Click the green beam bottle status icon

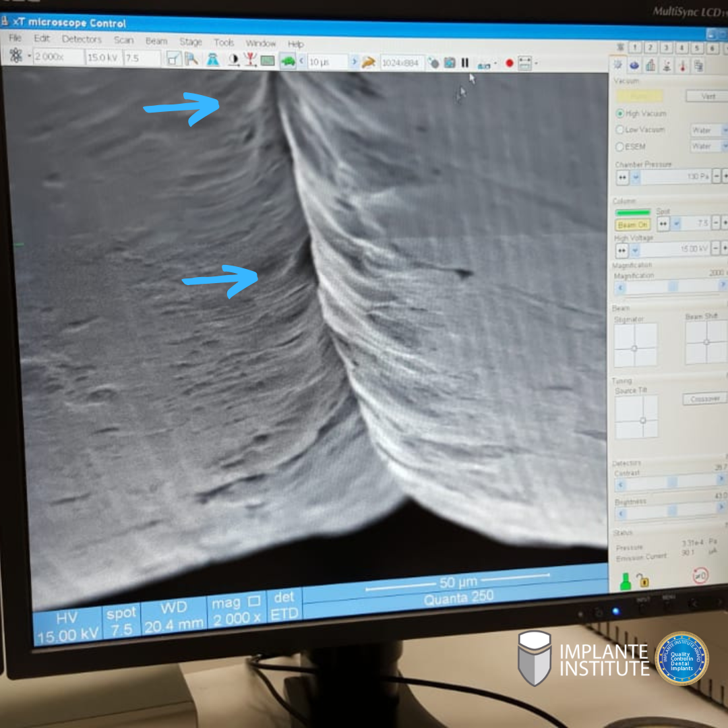point(625,580)
